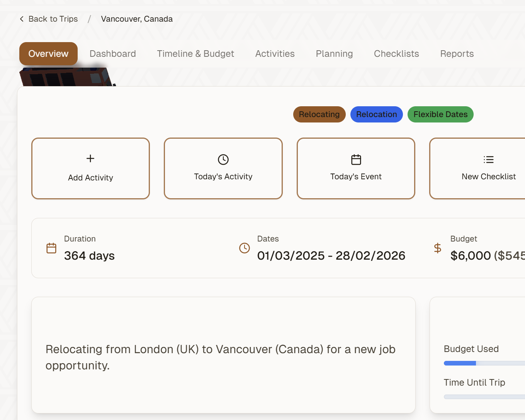Go to the Activities tab

275,54
